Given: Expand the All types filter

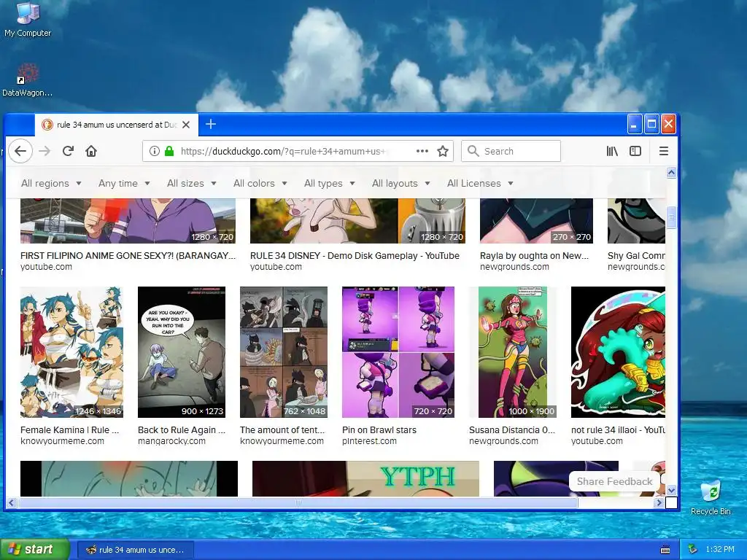Looking at the screenshot, I should click(x=329, y=183).
